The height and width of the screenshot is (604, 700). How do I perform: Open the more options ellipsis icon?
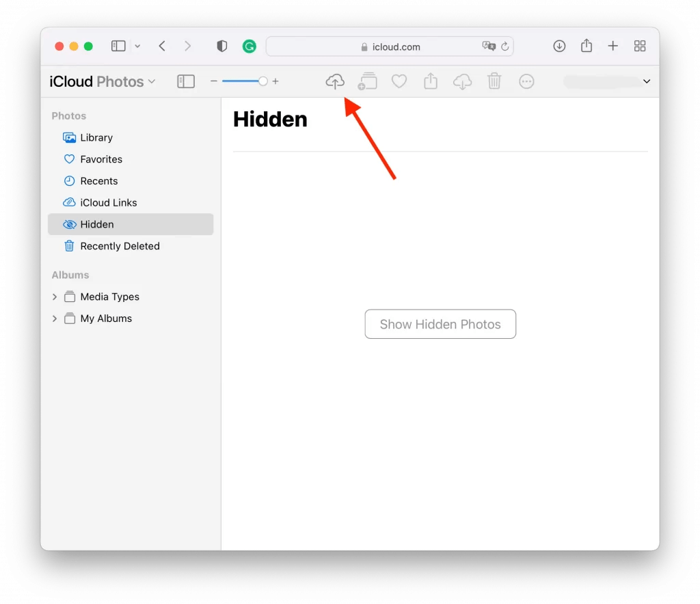point(526,81)
